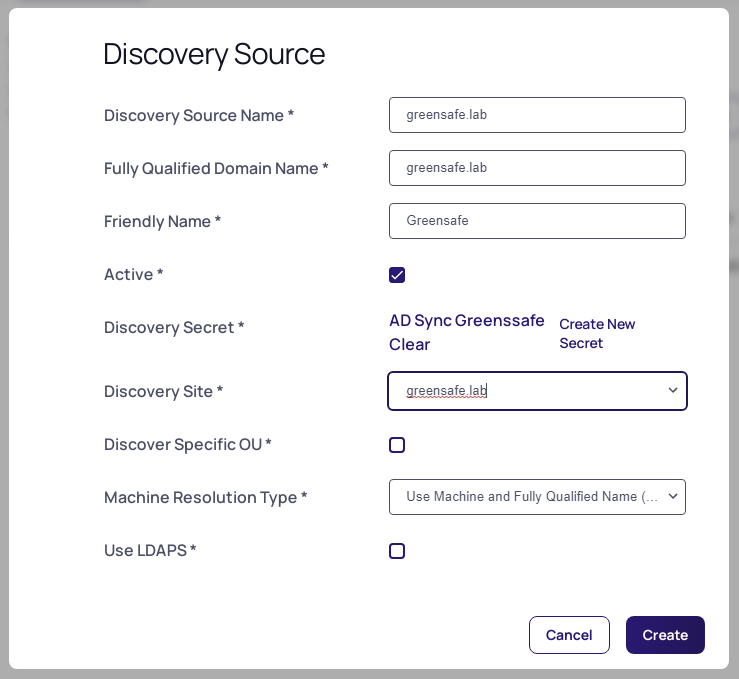The width and height of the screenshot is (739, 679).
Task: Click the Active label text
Action: tap(133, 274)
